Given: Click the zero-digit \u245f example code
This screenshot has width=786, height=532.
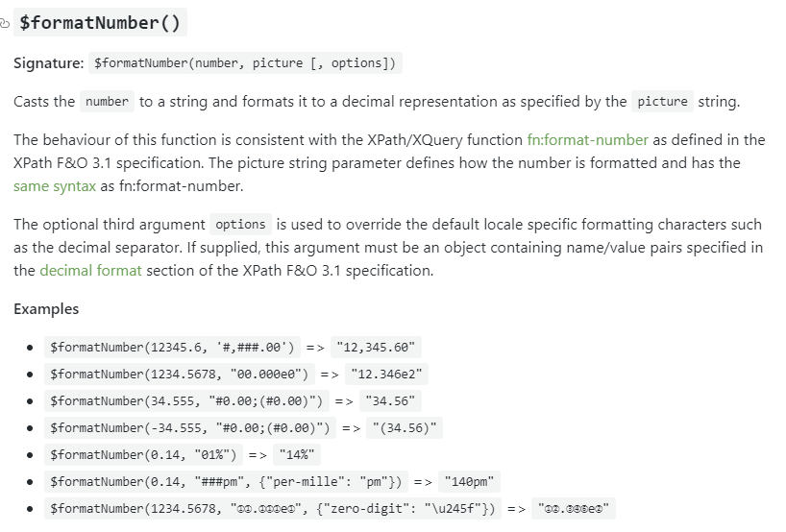Looking at the screenshot, I should [273, 509].
